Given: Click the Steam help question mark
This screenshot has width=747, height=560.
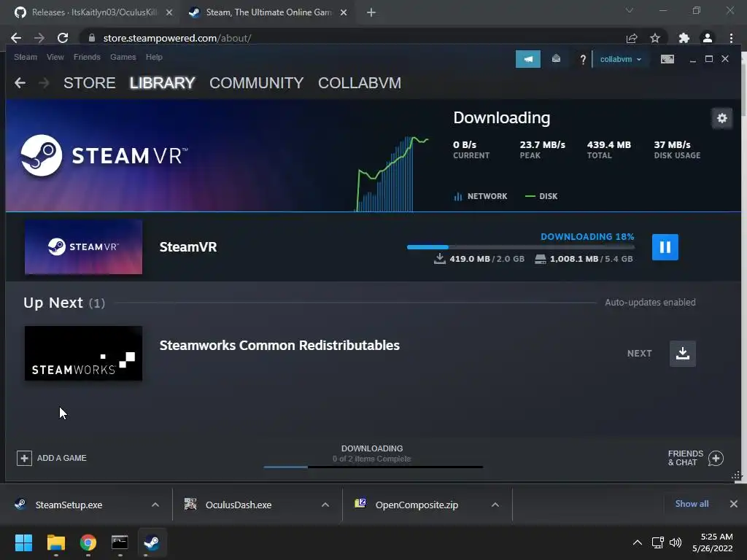Looking at the screenshot, I should [583, 60].
